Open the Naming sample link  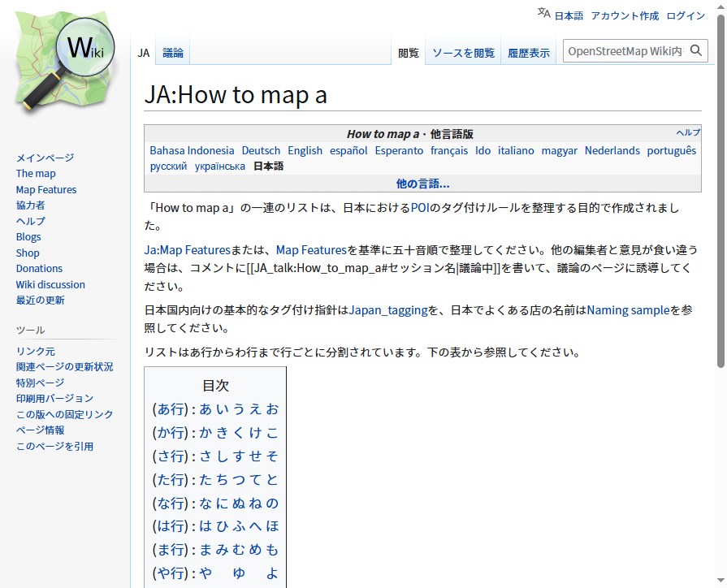point(628,309)
